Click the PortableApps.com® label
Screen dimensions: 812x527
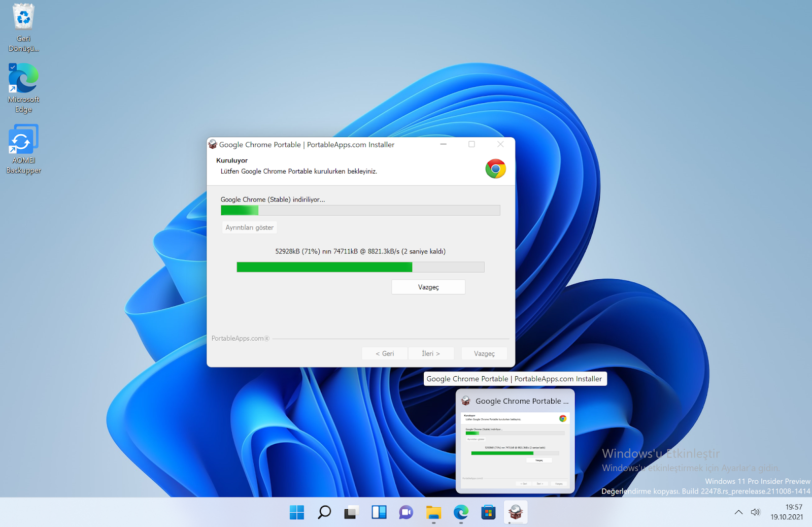241,338
